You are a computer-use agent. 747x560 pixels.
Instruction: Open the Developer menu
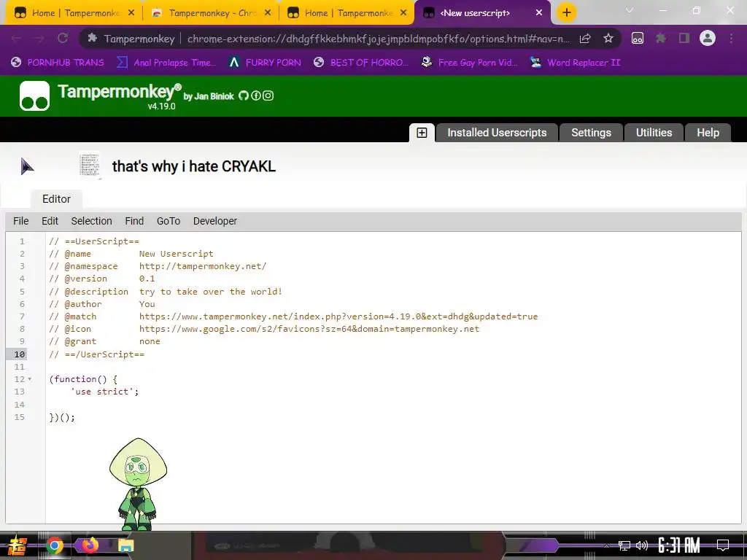[x=215, y=221]
